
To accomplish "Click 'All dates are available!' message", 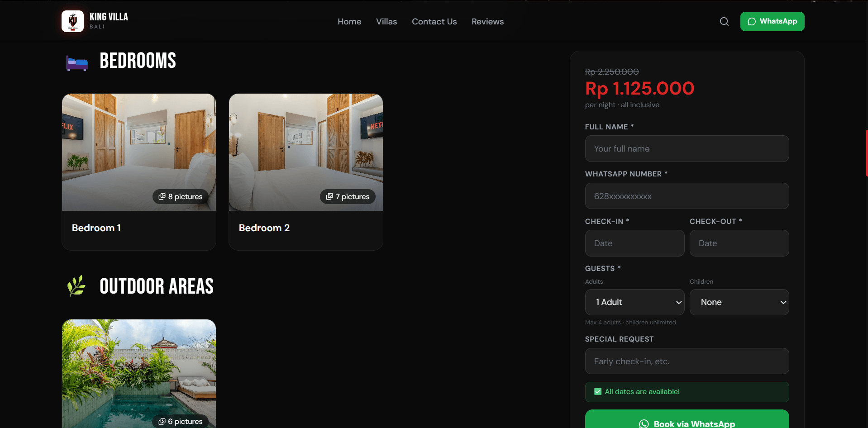I will [642, 391].
